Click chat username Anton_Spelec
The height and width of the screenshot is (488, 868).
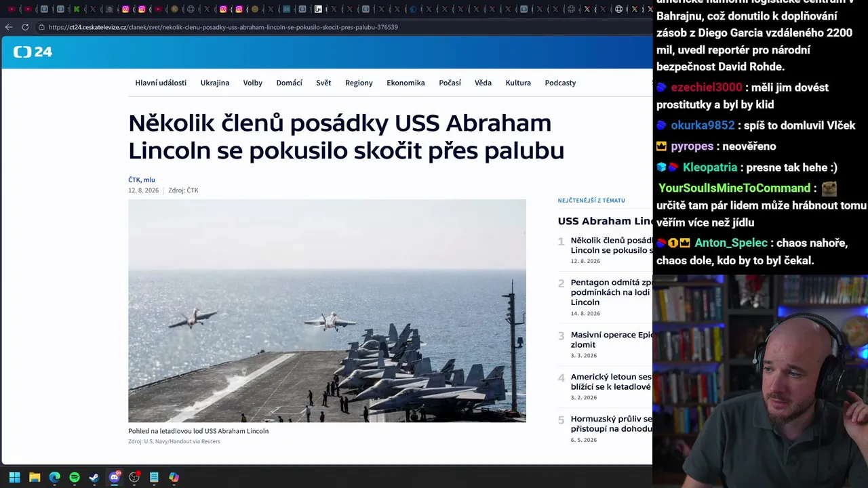click(x=731, y=243)
